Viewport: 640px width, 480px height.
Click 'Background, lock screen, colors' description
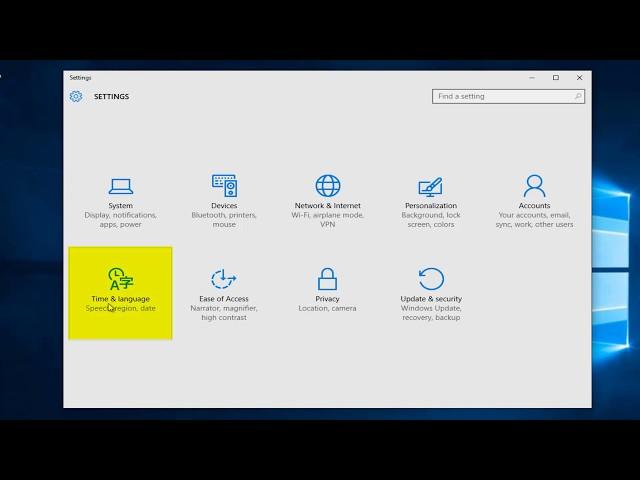tap(431, 220)
